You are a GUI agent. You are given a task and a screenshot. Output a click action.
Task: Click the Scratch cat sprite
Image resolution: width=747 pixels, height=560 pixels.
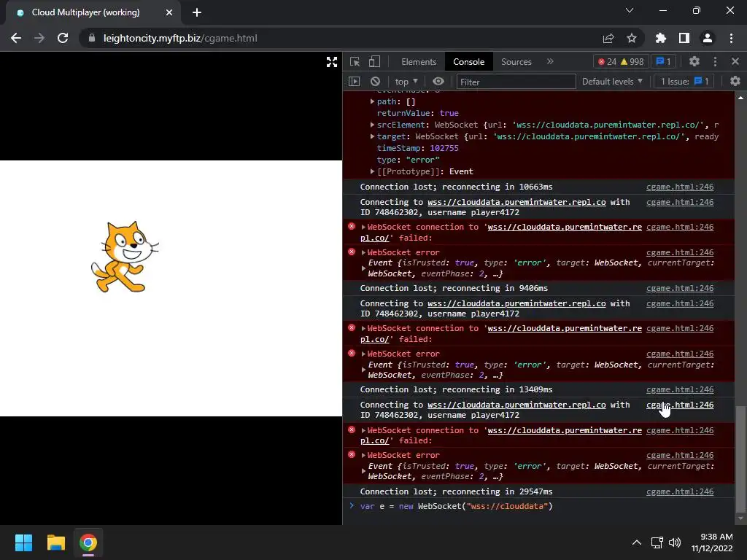[x=125, y=257]
